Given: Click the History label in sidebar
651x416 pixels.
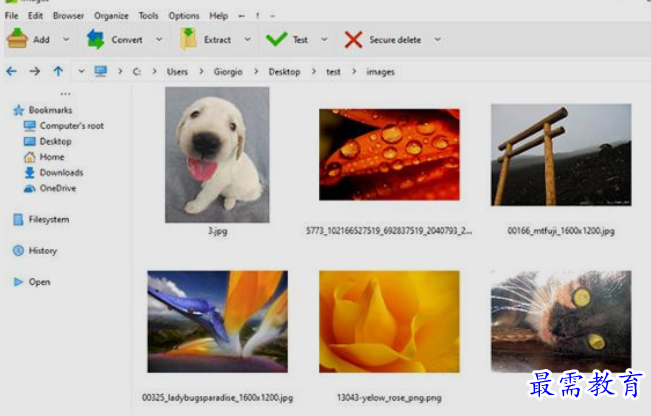Looking at the screenshot, I should (x=43, y=250).
